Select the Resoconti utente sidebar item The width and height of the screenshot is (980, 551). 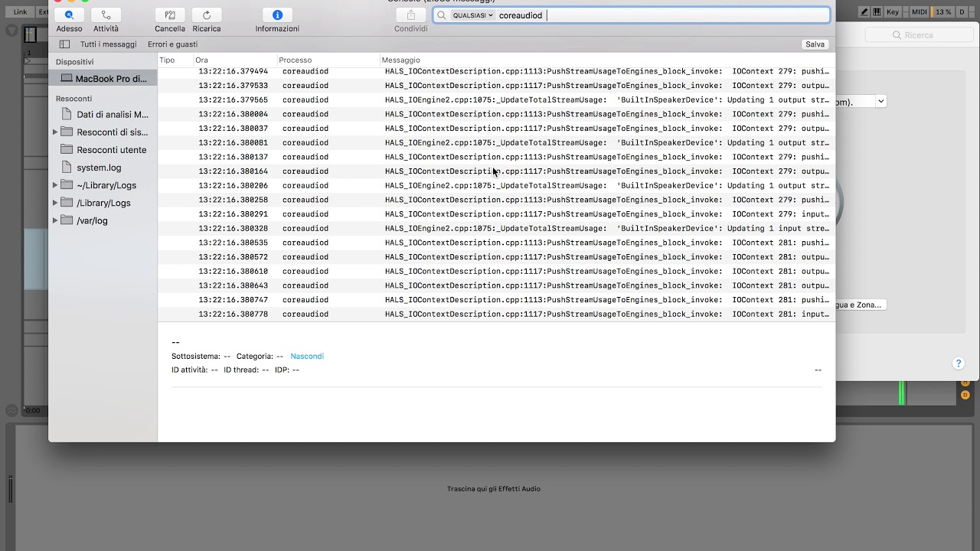(x=103, y=150)
